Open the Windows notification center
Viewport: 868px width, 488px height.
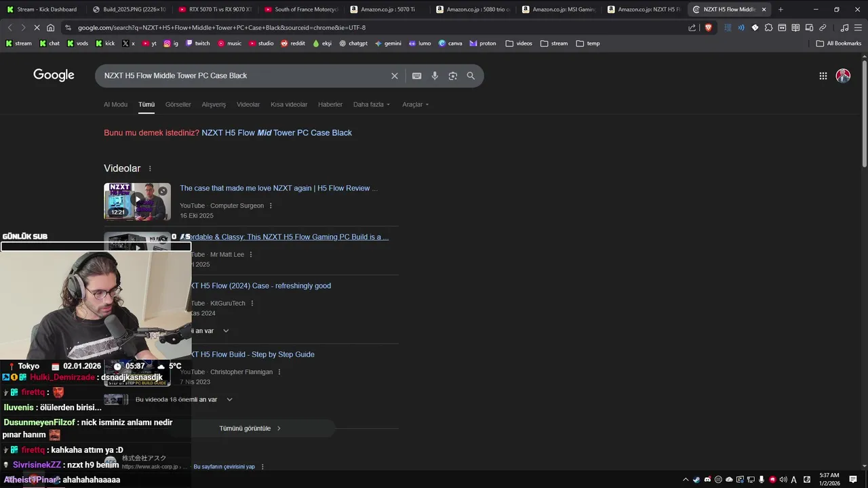853,480
